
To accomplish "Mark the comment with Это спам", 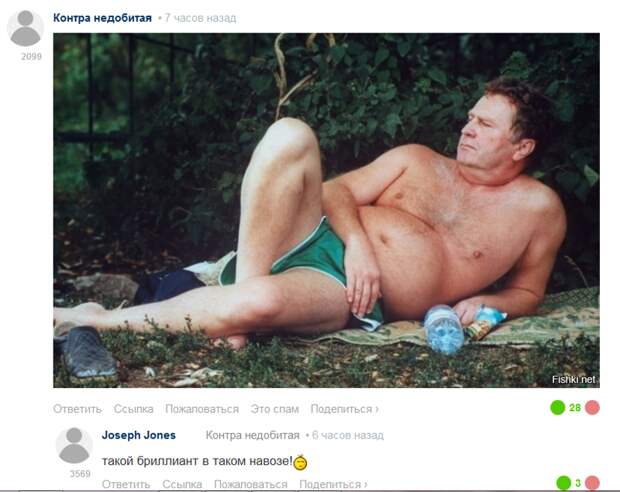I will (x=275, y=409).
